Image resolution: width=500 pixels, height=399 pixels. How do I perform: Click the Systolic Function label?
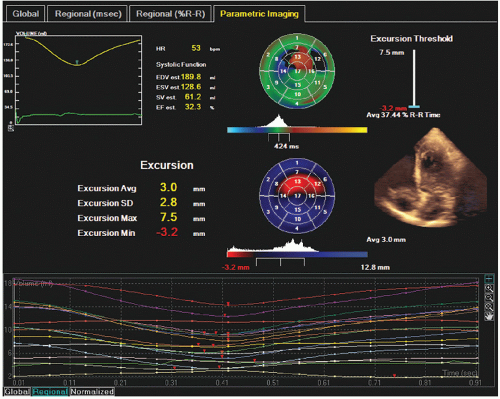(x=181, y=65)
